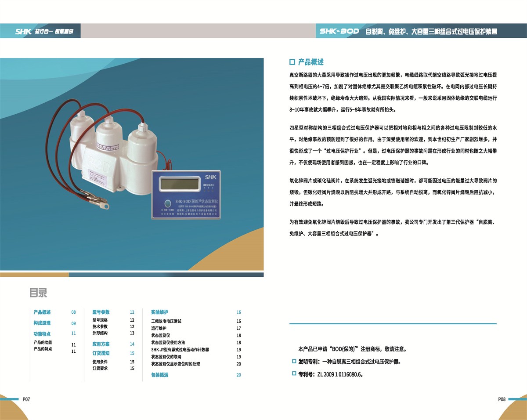Click the P08 page label
This screenshot has width=527, height=420.
pyautogui.click(x=502, y=399)
